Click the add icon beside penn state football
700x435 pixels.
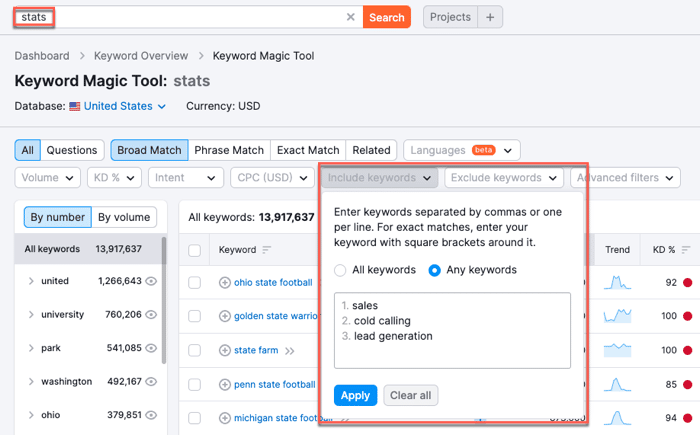(225, 384)
